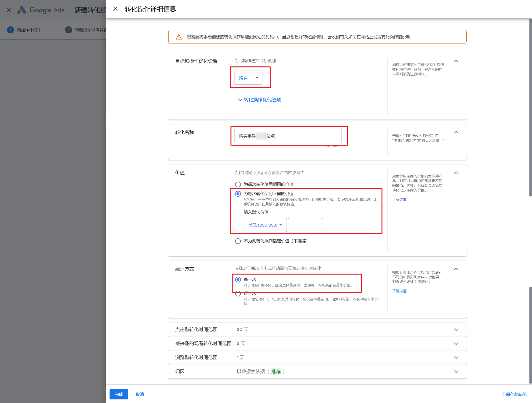This screenshot has width=532, height=403.
Task: Expand the 归因 attribution row
Action: pyautogui.click(x=456, y=371)
